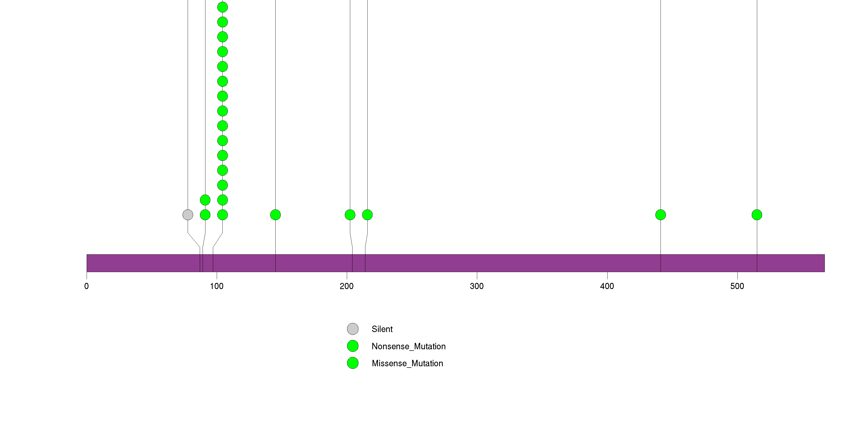Click the axis label 0
This screenshot has width=868, height=435.
pos(87,286)
